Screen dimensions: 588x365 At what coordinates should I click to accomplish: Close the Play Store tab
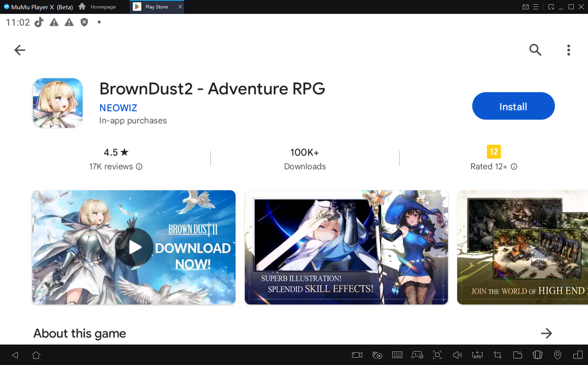tap(180, 7)
